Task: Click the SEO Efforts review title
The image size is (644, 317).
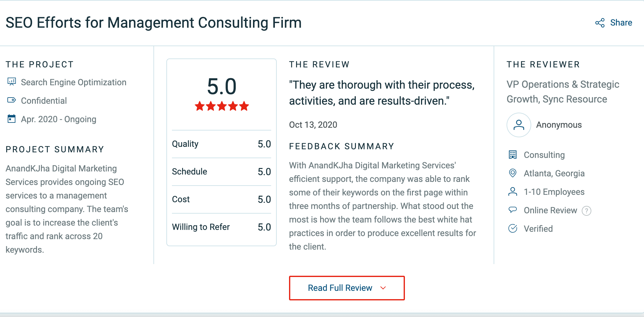Action: click(153, 23)
